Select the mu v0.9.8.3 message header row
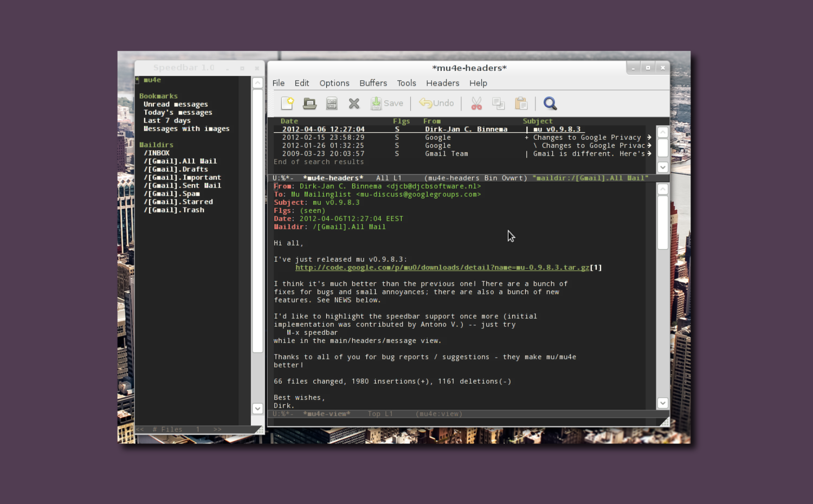The image size is (813, 504). pyautogui.click(x=463, y=129)
